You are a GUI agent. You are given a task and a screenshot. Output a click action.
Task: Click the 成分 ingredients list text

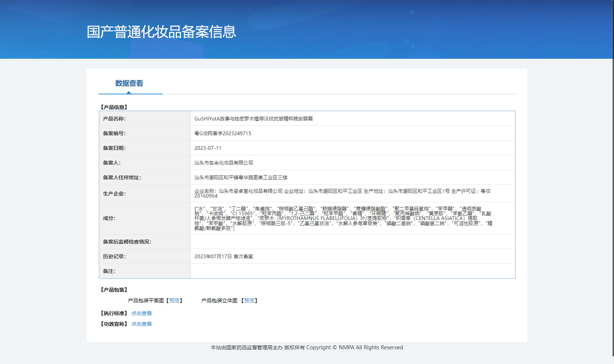(343, 218)
